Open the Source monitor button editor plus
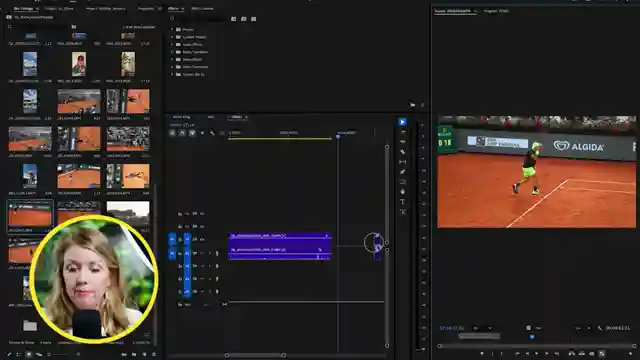The width and height of the screenshot is (640, 360). coord(631,353)
